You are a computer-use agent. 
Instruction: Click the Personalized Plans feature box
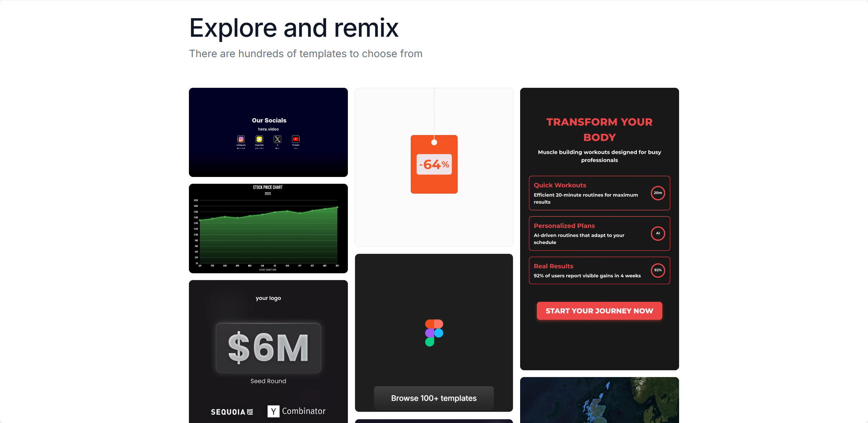pyautogui.click(x=599, y=233)
